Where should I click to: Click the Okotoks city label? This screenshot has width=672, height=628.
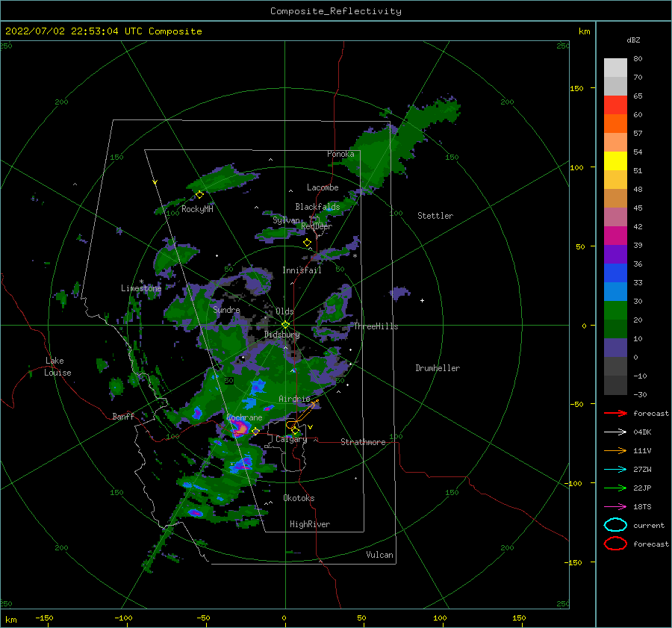coord(299,498)
